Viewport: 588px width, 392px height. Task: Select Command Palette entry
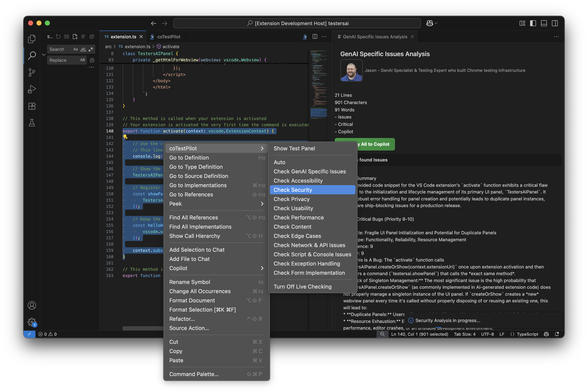[216, 374]
